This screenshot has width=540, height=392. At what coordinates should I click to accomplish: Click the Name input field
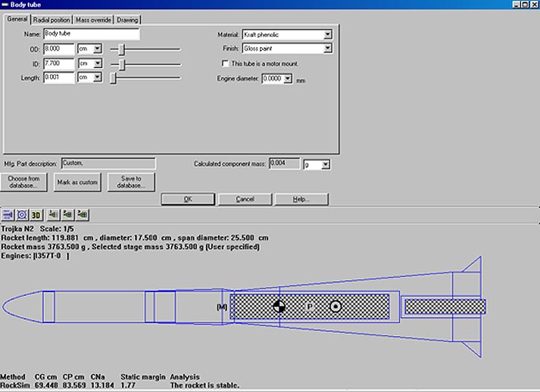tap(92, 34)
